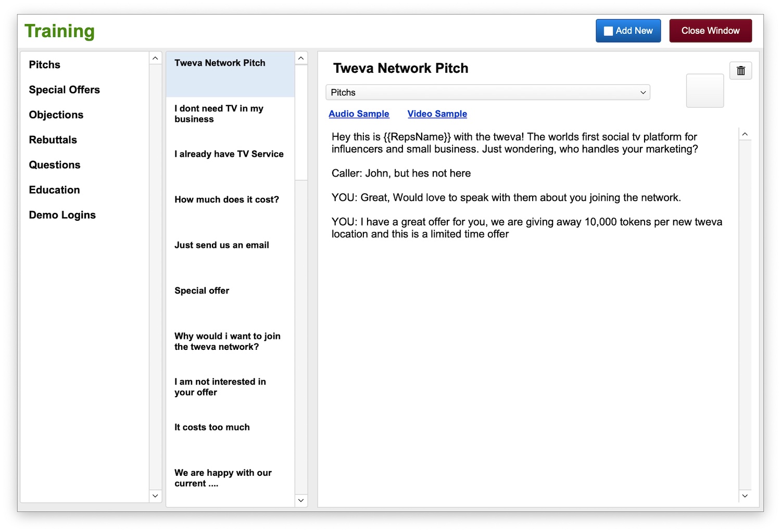
Task: Click the up arrow of the topics list scrollbar
Action: pyautogui.click(x=301, y=58)
